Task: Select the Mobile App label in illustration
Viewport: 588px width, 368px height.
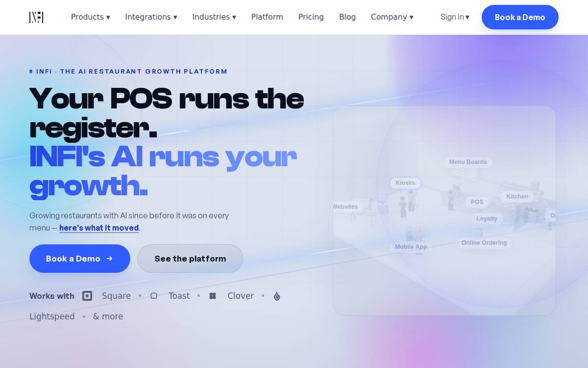Action: 411,247
